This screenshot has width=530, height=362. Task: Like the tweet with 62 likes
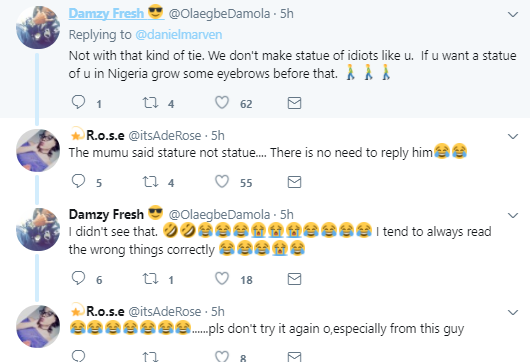pos(222,102)
